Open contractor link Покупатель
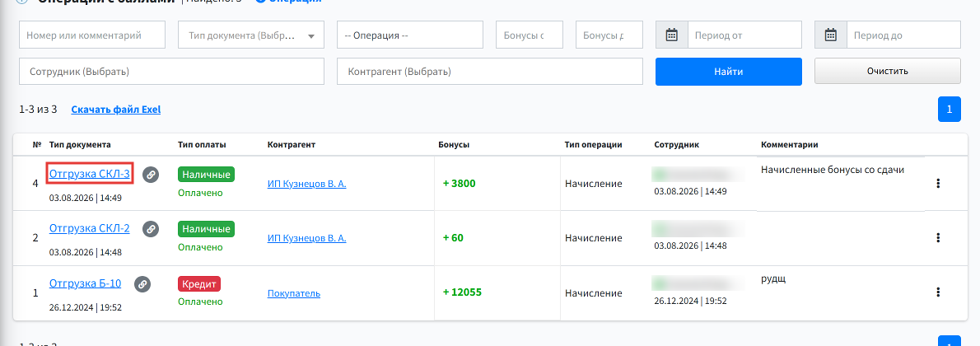This screenshot has height=346, width=980. point(294,292)
